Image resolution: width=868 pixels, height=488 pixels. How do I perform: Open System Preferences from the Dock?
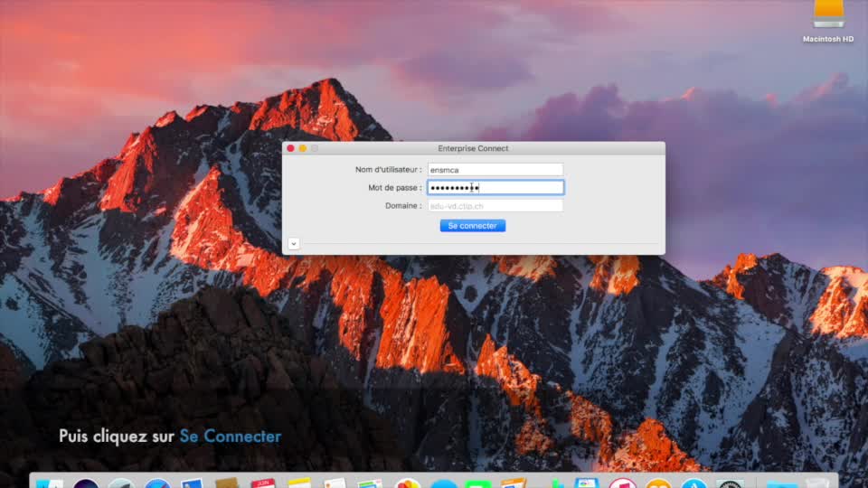click(x=730, y=483)
